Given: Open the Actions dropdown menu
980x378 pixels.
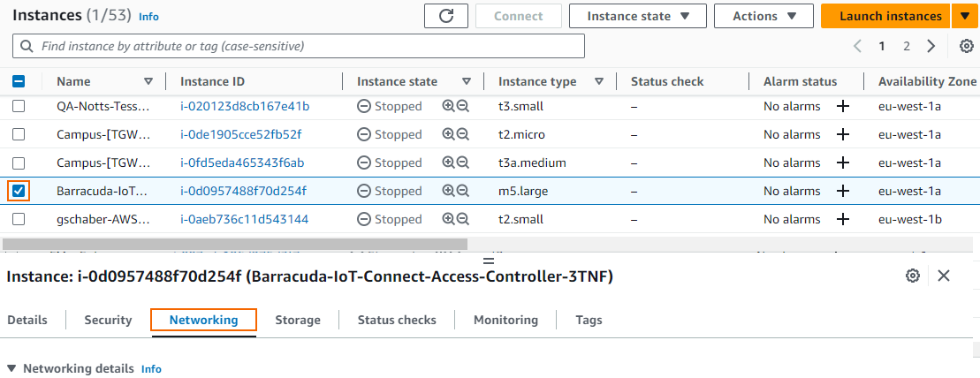Looking at the screenshot, I should point(763,16).
